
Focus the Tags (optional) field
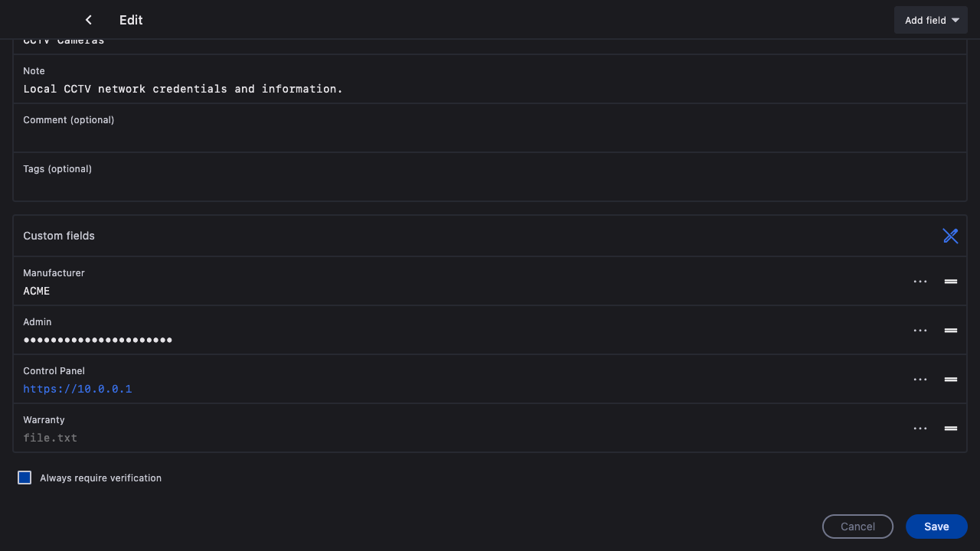[x=306, y=185]
